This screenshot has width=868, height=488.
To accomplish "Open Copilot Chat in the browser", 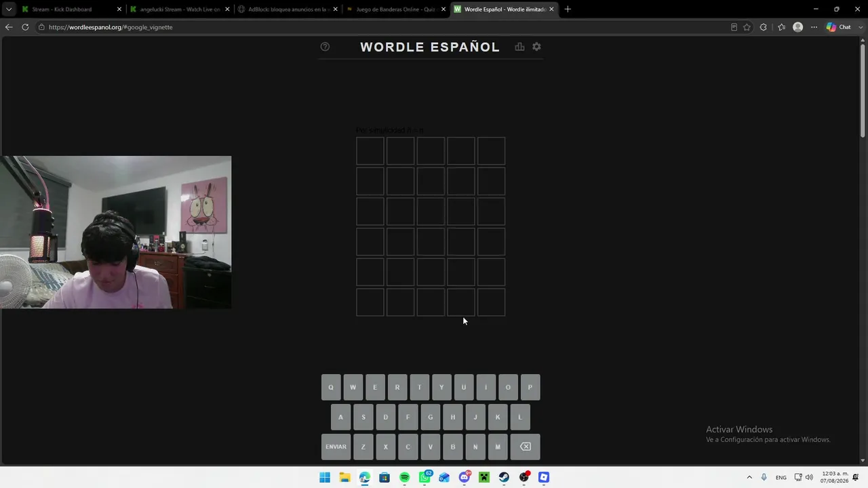I will [839, 27].
